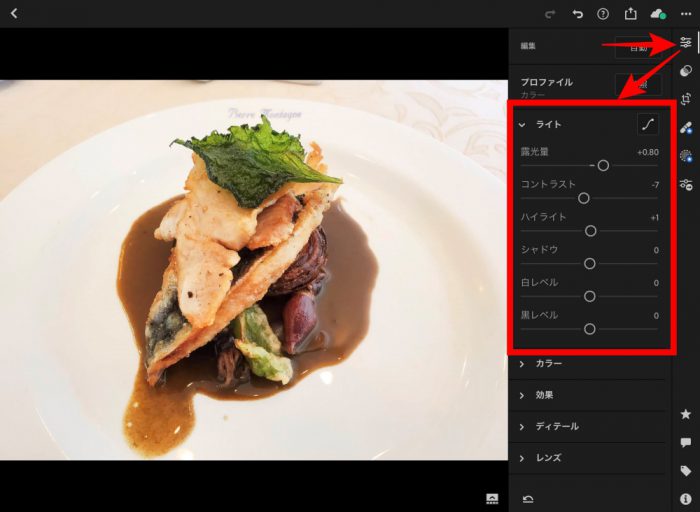
Task: Open the keywords tag icon
Action: click(686, 470)
